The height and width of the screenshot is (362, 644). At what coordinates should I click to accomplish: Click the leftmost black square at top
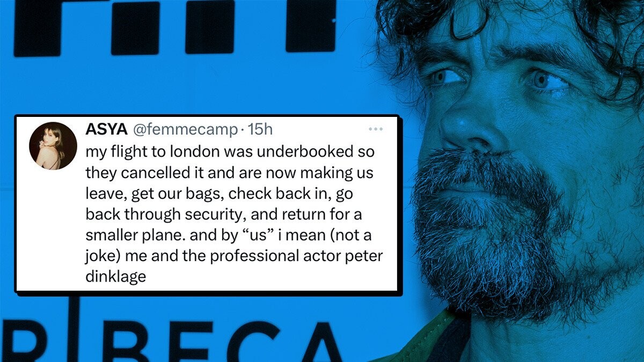pyautogui.click(x=37, y=28)
